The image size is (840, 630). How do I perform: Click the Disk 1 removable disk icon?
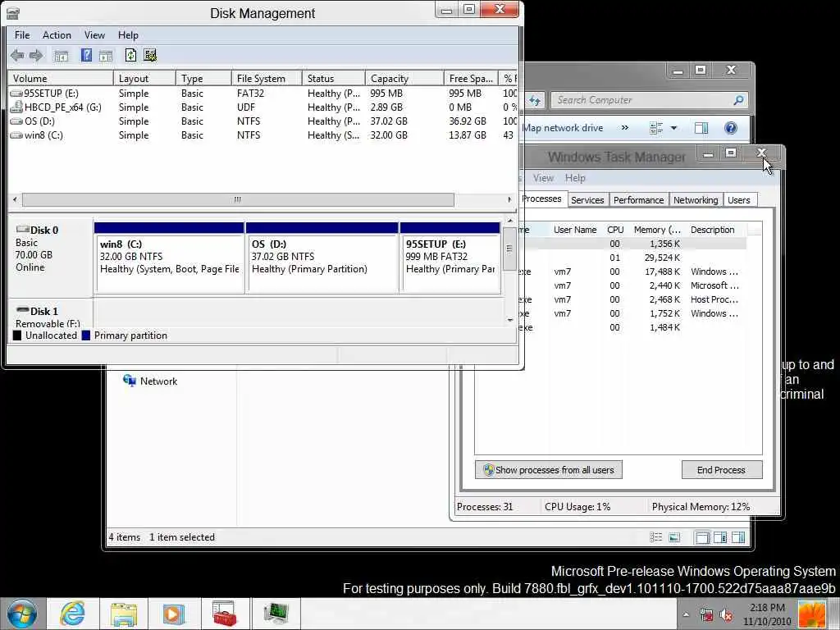click(22, 310)
